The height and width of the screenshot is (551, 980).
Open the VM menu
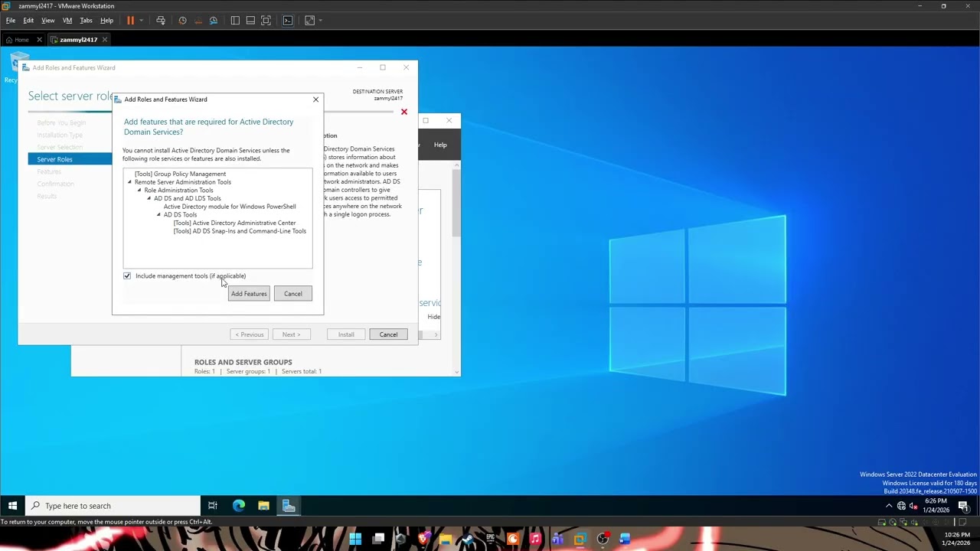[x=67, y=21]
